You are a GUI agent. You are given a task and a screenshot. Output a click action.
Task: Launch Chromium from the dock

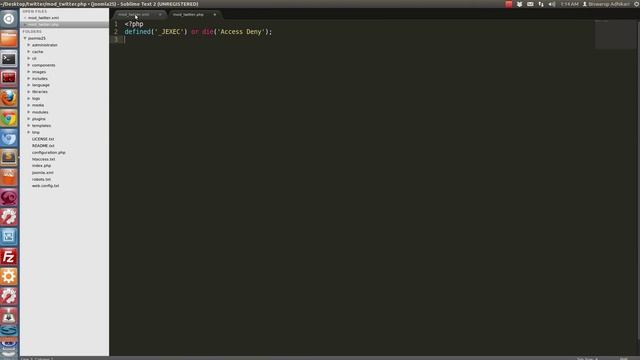9,138
